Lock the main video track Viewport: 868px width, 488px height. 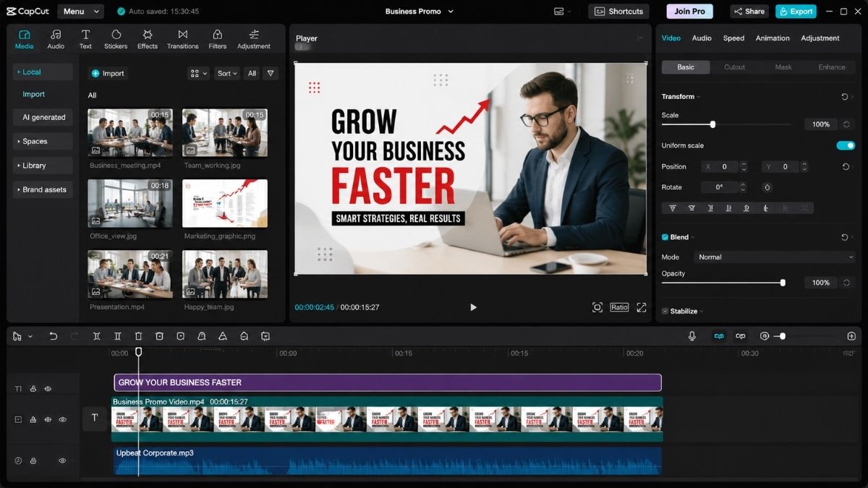(x=33, y=419)
